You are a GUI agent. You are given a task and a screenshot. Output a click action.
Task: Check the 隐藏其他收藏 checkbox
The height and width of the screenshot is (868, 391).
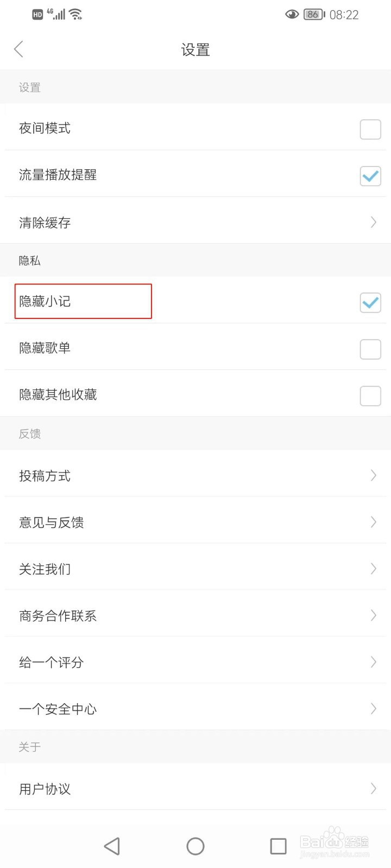(370, 396)
